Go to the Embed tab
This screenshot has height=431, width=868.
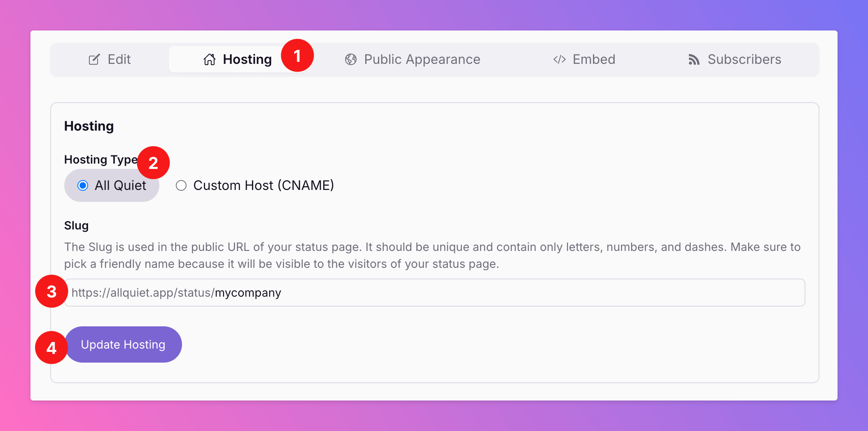point(584,59)
